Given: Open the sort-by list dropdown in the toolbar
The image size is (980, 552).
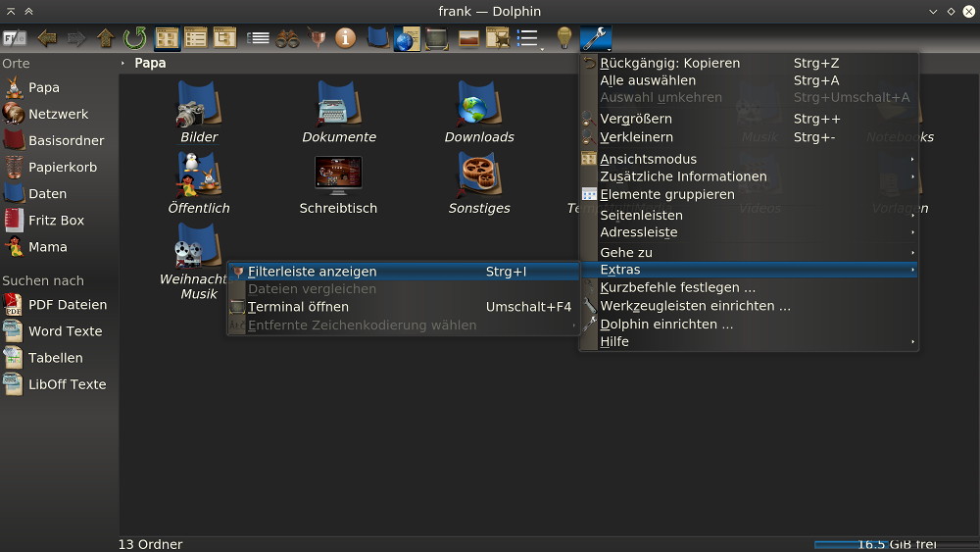Looking at the screenshot, I should pyautogui.click(x=529, y=39).
